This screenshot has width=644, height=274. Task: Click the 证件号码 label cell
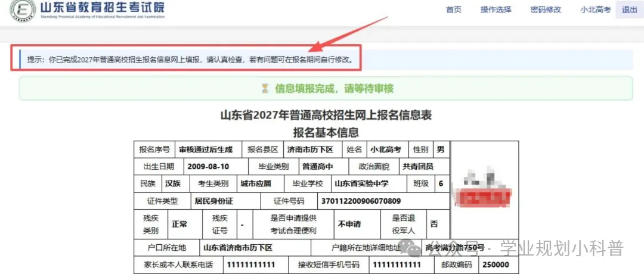pyautogui.click(x=289, y=201)
